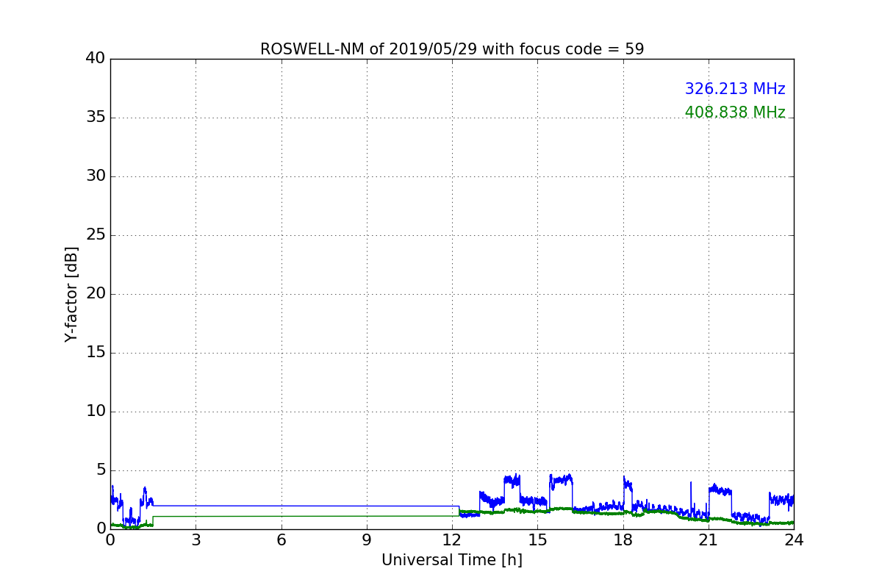Click the y-axis tick label 40
This screenshot has width=882, height=588.
(x=95, y=58)
